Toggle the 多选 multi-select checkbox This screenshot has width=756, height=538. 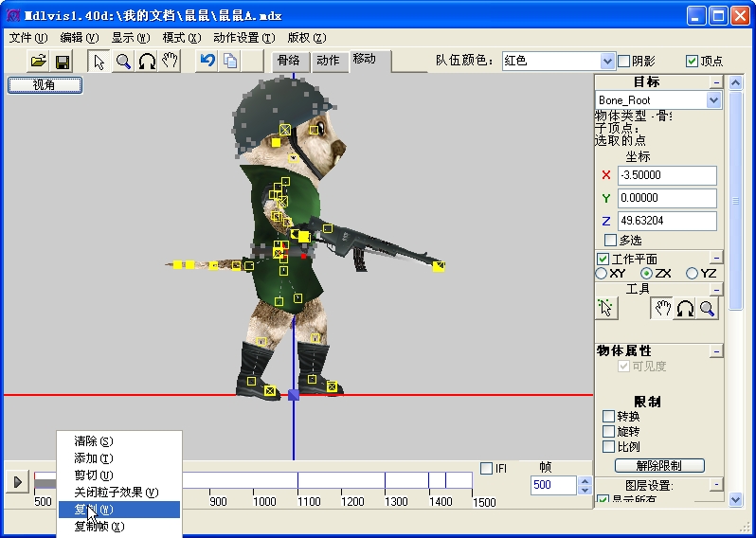[x=610, y=241]
